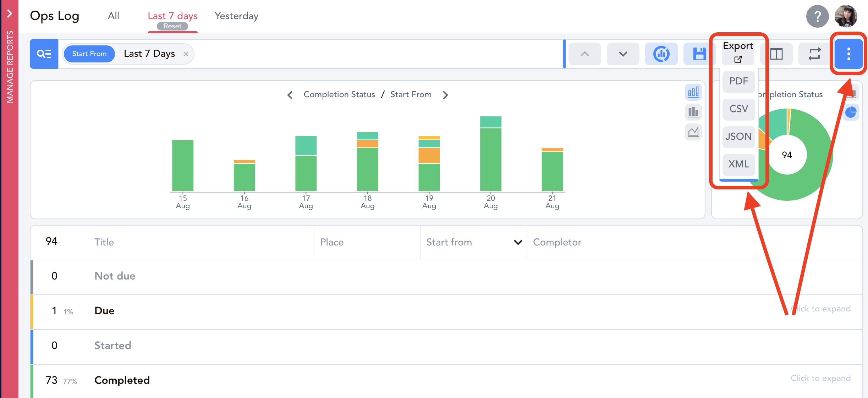
Task: Click the 20 Aug bar's teal segment
Action: [x=491, y=122]
